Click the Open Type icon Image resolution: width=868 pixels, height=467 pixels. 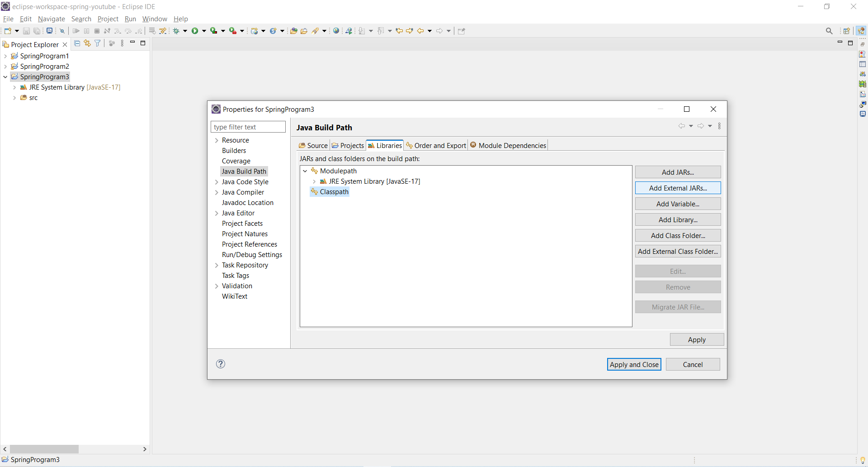[293, 31]
